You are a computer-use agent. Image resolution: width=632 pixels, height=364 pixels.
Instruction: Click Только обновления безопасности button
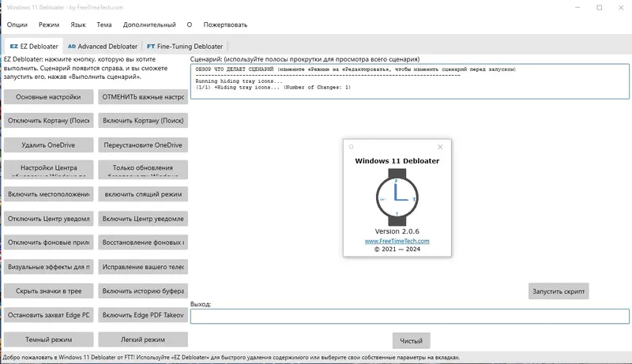[x=143, y=170]
